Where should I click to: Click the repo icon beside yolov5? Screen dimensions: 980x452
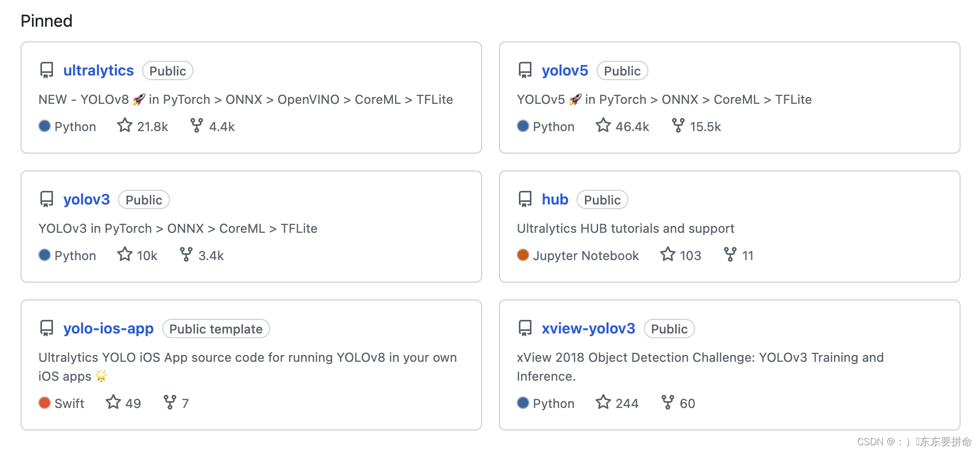pyautogui.click(x=525, y=70)
